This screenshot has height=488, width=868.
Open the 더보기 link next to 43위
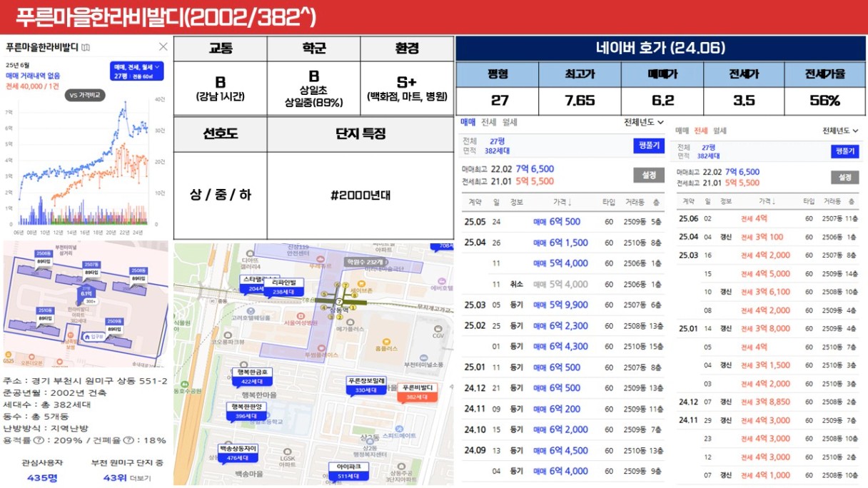tap(140, 477)
